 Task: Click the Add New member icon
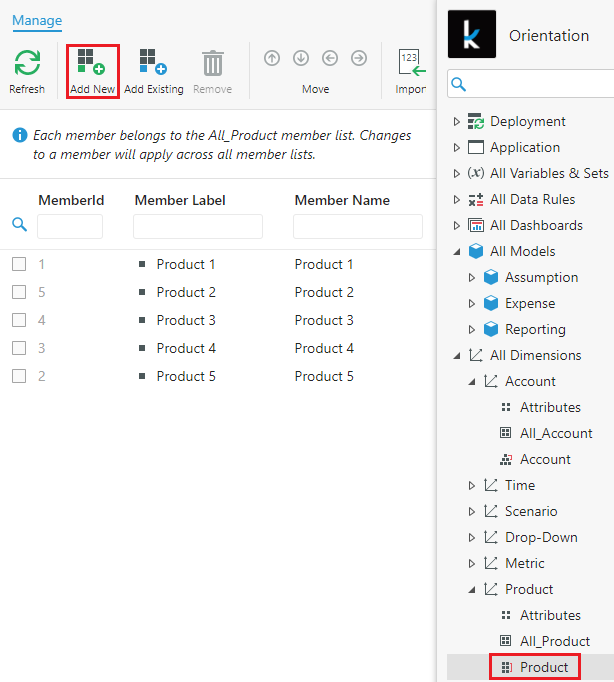coord(91,61)
